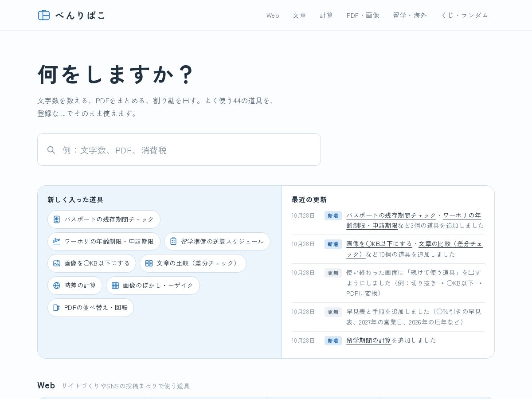532x399 pixels.
Task: Open PDFの並べ替え・回転 tool chip
Action: 90,308
